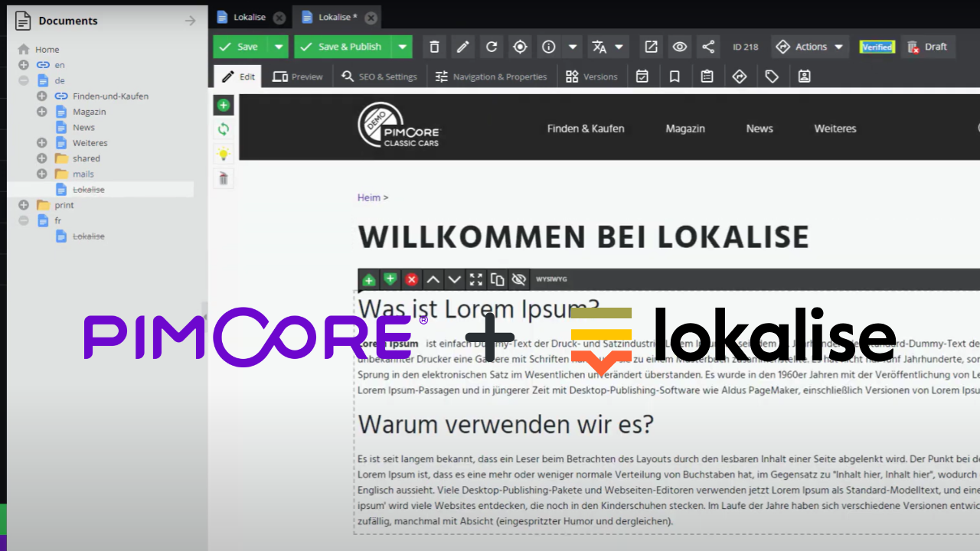Screen dimensions: 980x551
Task: Select the Home node in tree
Action: pyautogui.click(x=47, y=50)
